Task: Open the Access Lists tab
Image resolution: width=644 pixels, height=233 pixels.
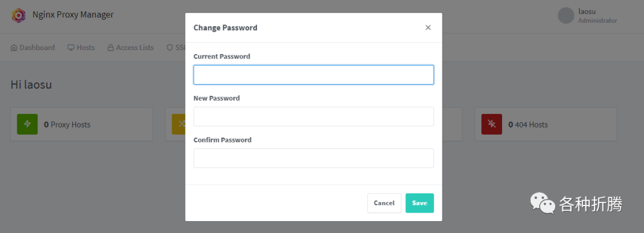Action: (131, 48)
